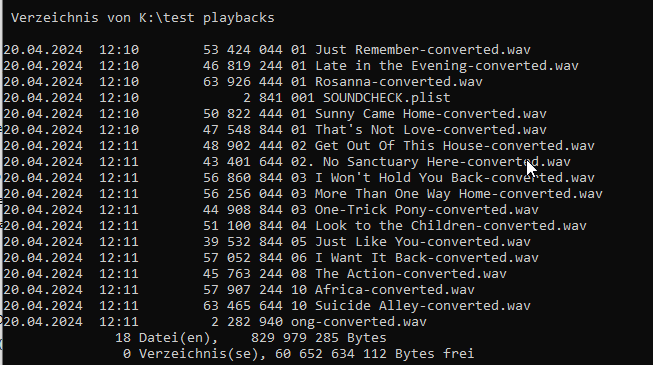Click the file 01 Late in the Evening-converted.wav
653x365 pixels.
[x=435, y=66]
